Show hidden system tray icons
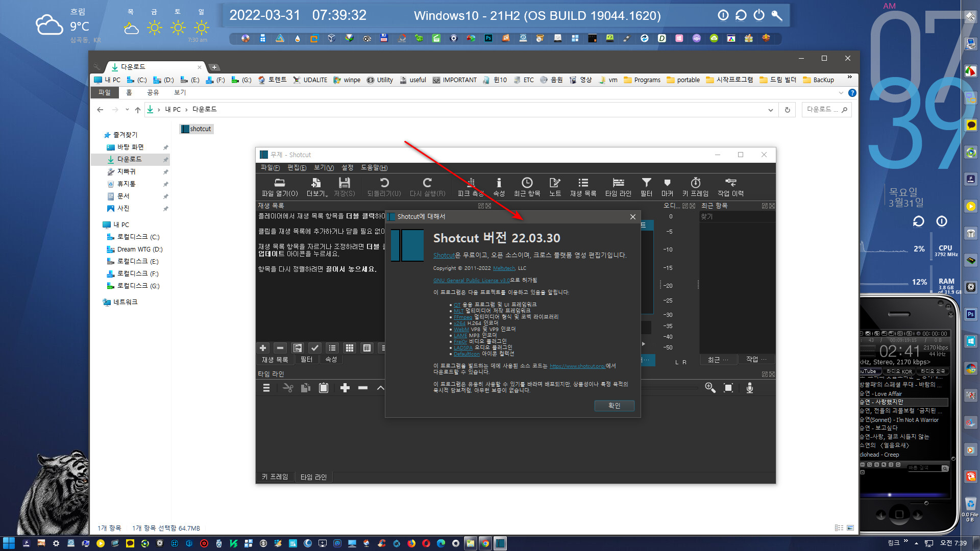Screen dimensions: 980x551 (916, 543)
